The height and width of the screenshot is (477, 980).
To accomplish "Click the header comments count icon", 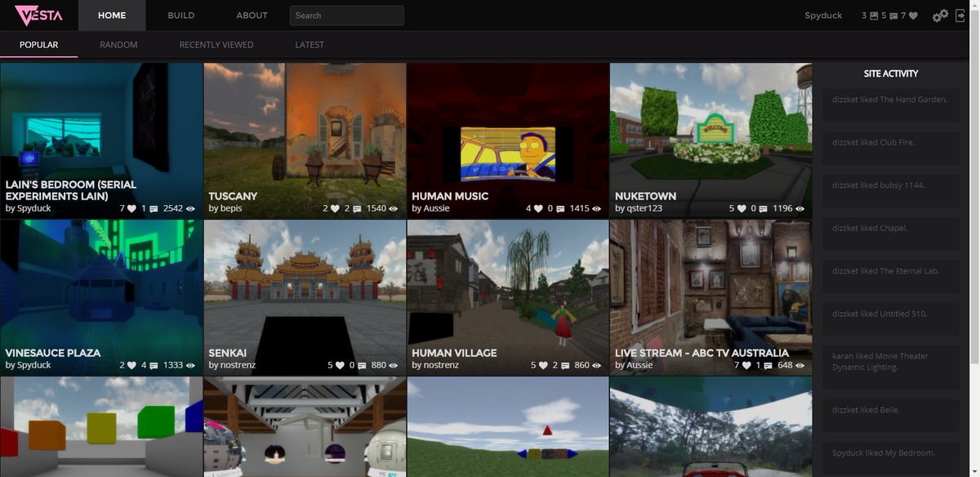I will [x=894, y=16].
